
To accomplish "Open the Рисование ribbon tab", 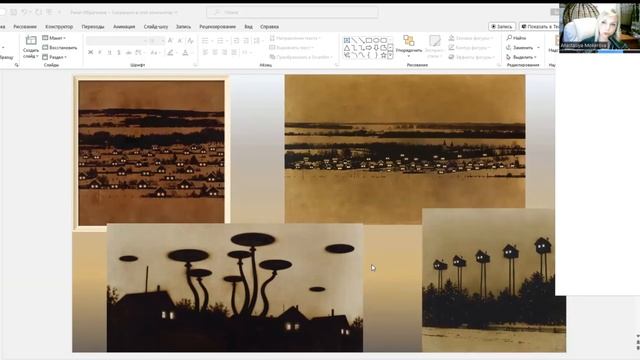I will click(x=24, y=27).
